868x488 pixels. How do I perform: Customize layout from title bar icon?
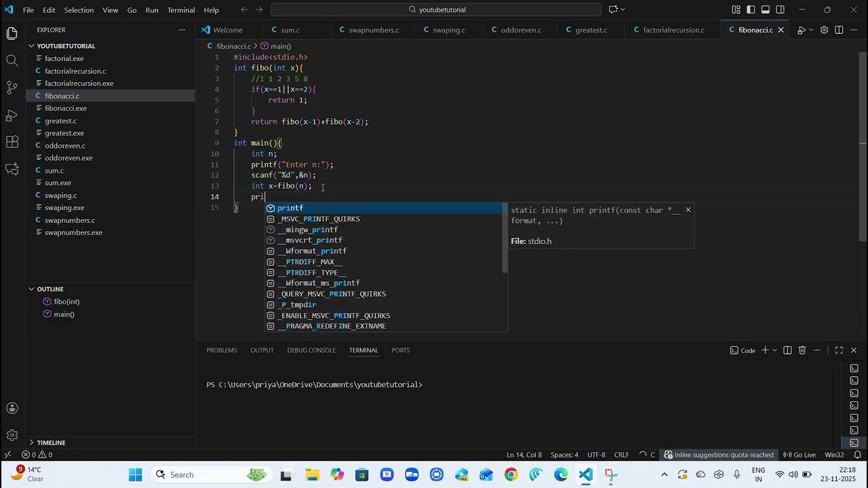(736, 9)
